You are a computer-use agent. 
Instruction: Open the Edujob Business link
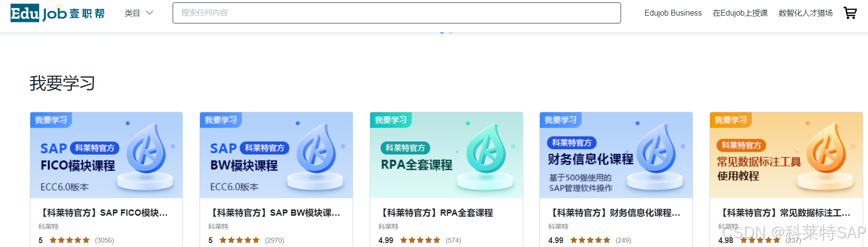coord(673,13)
